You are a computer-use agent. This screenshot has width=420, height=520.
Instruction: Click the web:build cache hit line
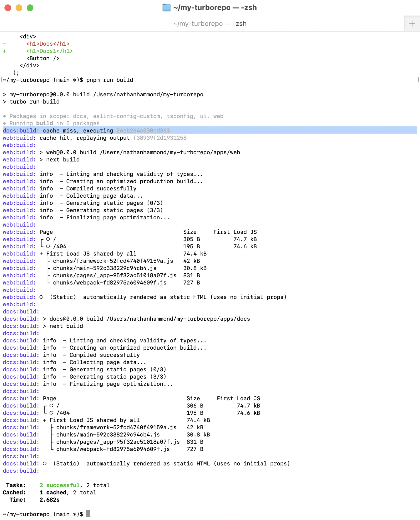tap(95, 138)
